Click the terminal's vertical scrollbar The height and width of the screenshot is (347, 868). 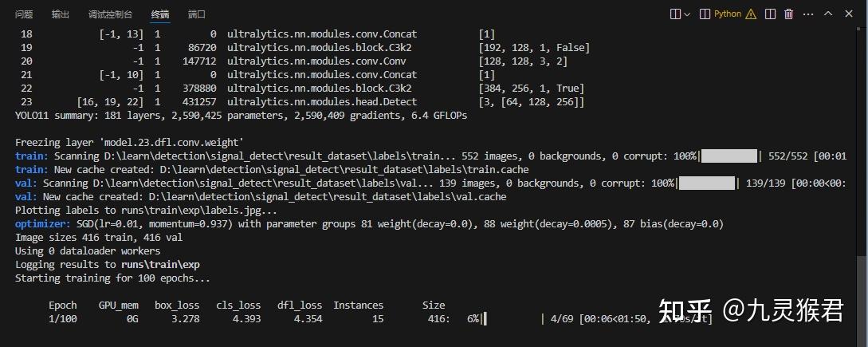click(862, 287)
